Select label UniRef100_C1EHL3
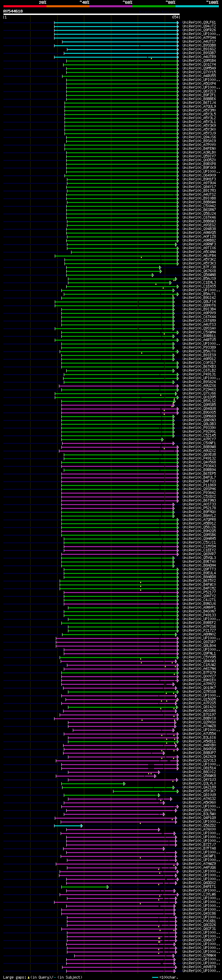The height and width of the screenshot is (980, 222). pos(199,283)
